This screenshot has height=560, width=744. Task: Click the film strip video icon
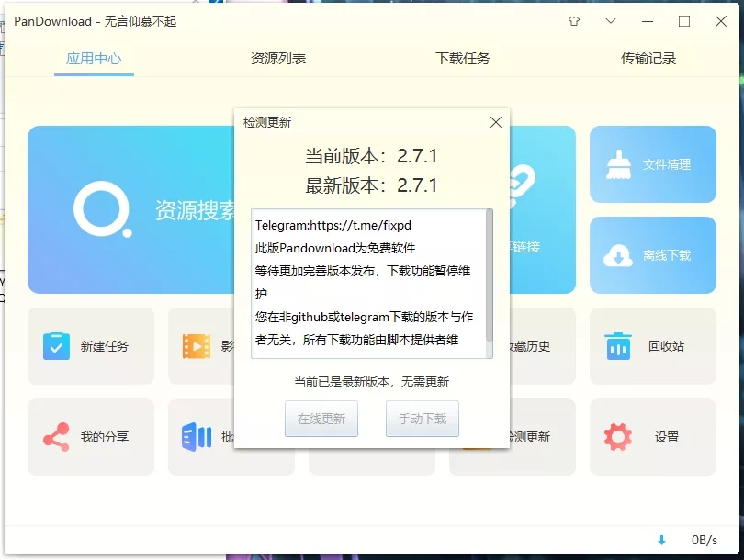click(x=197, y=346)
